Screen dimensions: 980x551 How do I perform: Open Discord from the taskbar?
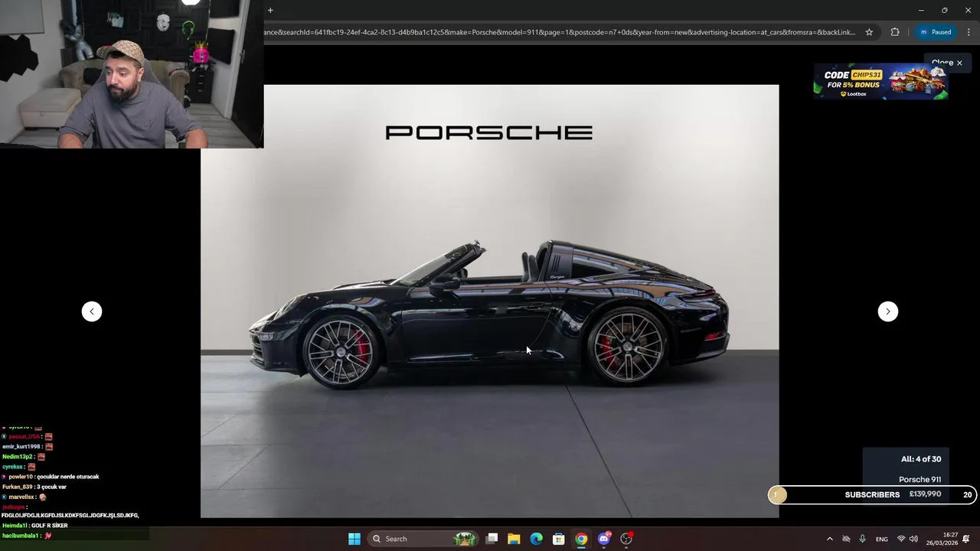(x=604, y=539)
